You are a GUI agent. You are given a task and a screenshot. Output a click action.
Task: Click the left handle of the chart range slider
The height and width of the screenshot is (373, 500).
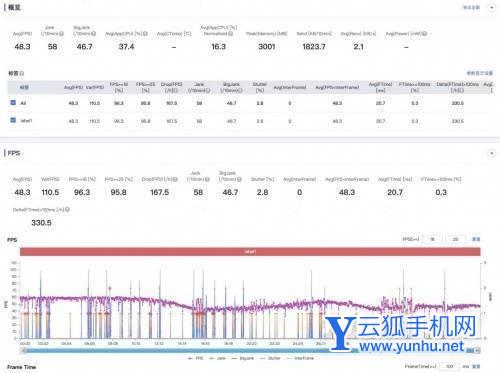[x=23, y=350]
